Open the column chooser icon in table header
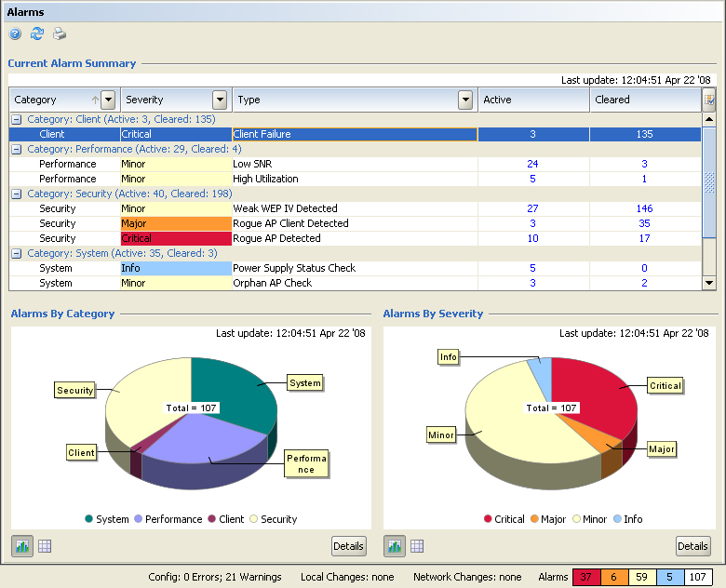 click(x=709, y=100)
